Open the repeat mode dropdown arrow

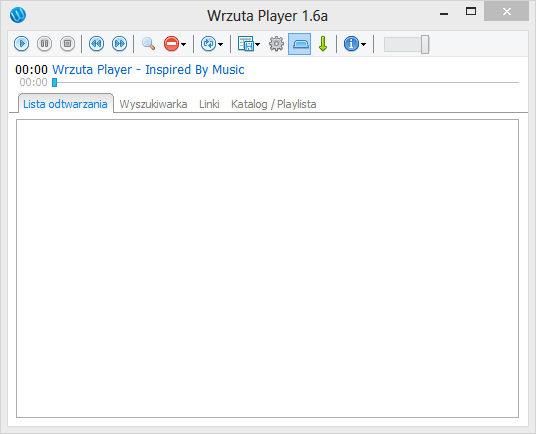pos(220,44)
